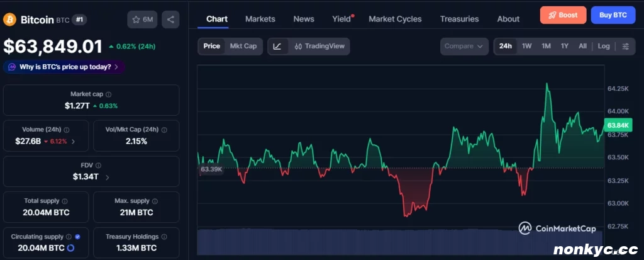Screen dimensions: 644x260
Task: Open the Treasuries tab
Action: pyautogui.click(x=459, y=19)
